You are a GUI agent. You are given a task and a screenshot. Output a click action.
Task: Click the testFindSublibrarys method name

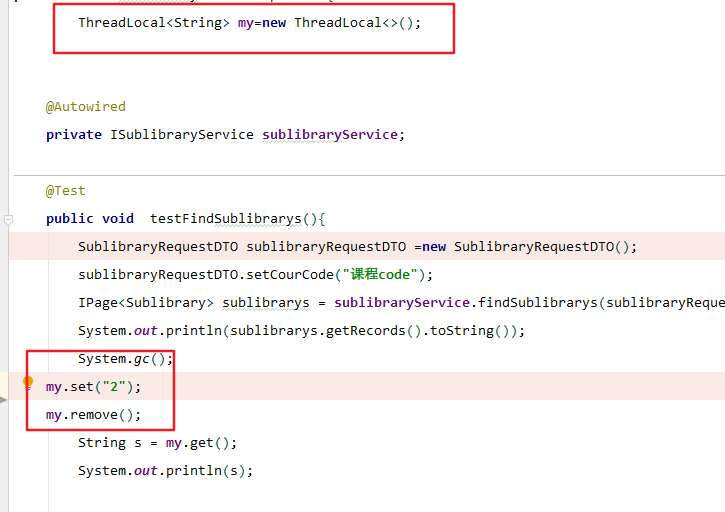[x=226, y=218]
